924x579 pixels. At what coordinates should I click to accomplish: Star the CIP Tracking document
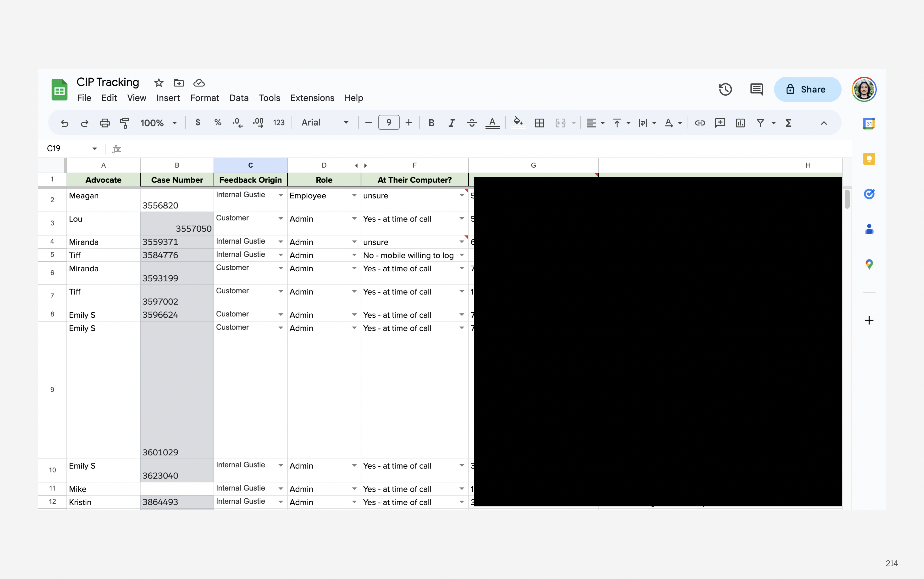[159, 83]
